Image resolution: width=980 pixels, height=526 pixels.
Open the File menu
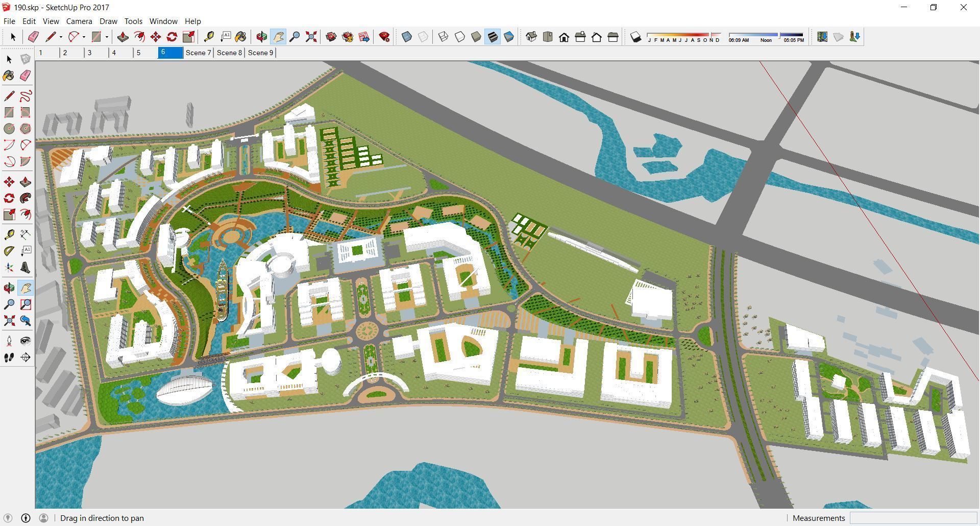coord(9,21)
